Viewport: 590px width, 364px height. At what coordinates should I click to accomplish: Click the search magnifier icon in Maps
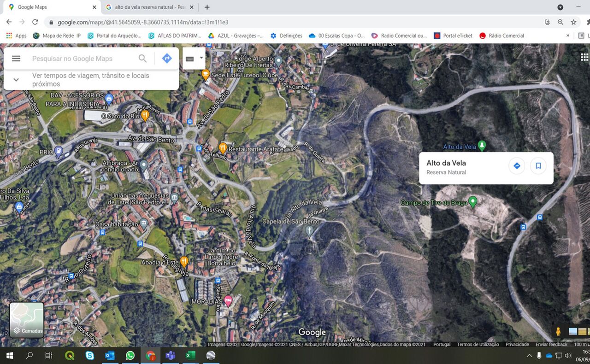coord(143,59)
